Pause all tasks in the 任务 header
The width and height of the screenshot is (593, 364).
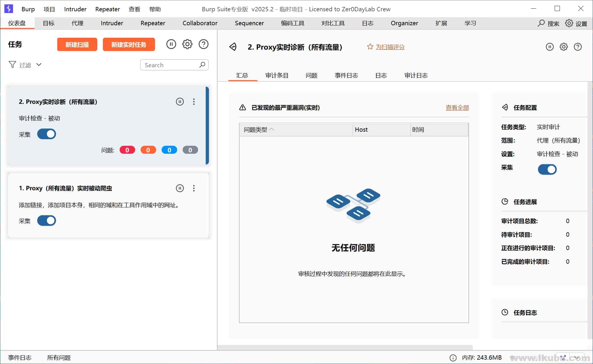(171, 44)
